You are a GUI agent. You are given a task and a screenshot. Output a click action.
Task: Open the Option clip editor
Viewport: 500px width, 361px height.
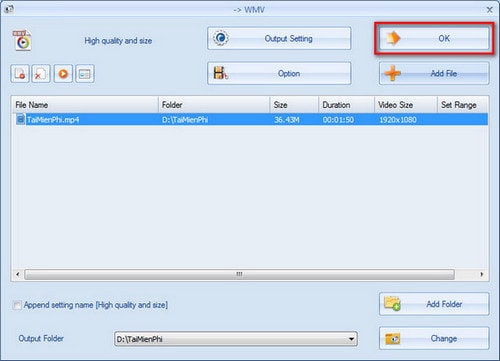pos(279,73)
